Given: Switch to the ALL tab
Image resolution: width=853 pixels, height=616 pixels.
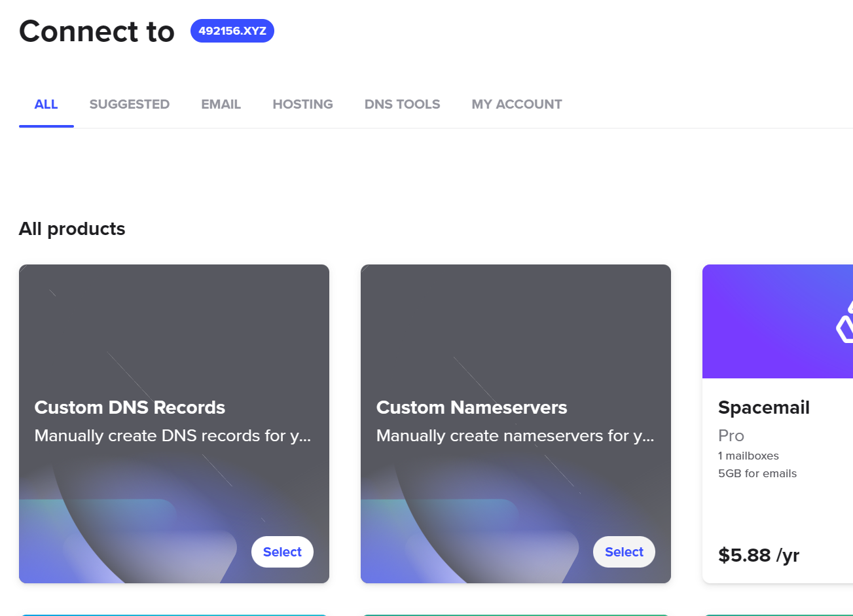Looking at the screenshot, I should click(46, 105).
